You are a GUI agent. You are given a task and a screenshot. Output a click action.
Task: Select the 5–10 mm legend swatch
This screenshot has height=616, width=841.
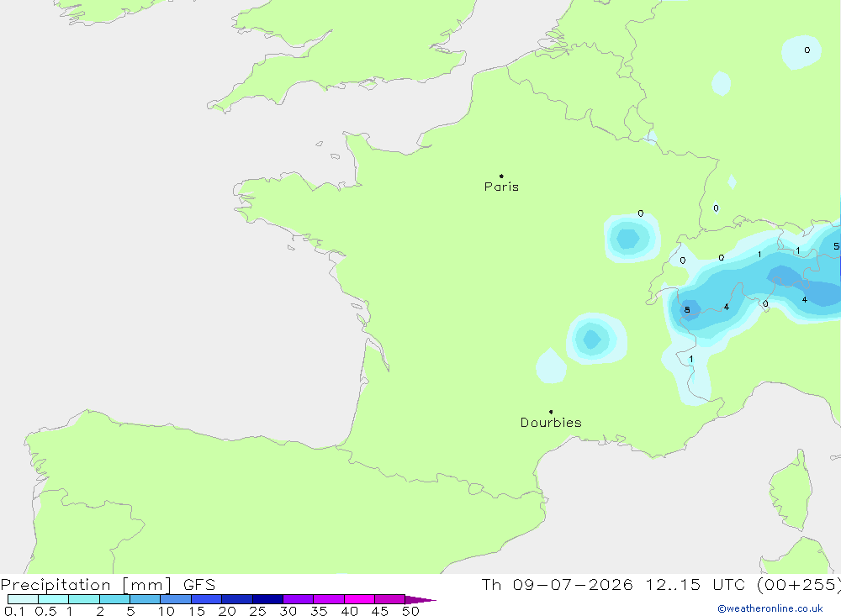145,599
